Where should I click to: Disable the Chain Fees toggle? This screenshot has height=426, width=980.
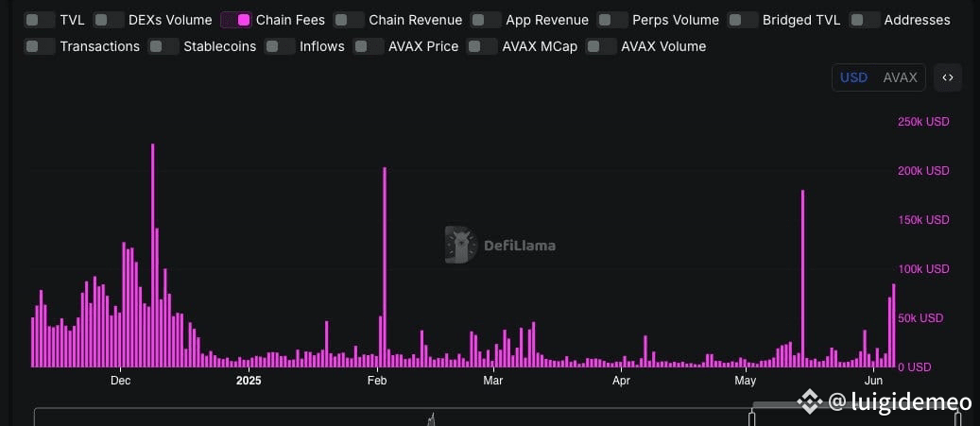tap(236, 20)
